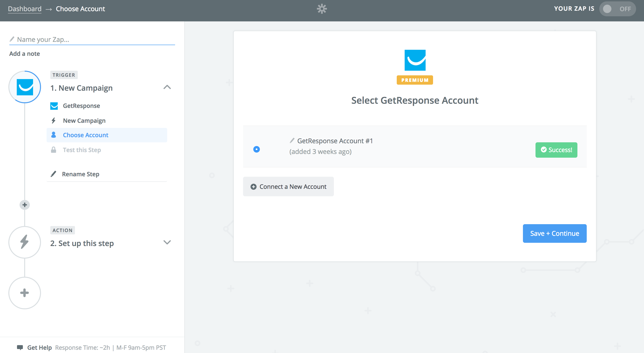Screen dimensions: 644x353
Task: Click the green Success! button
Action: pos(556,150)
